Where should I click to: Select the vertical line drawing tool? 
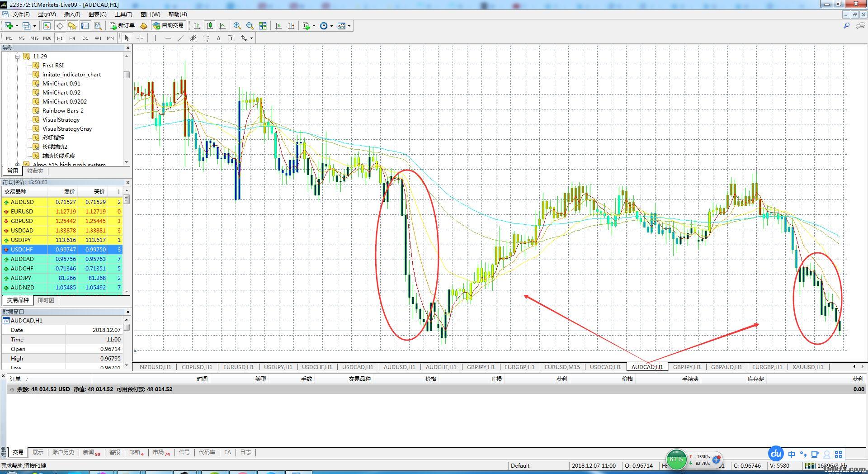[x=155, y=38]
